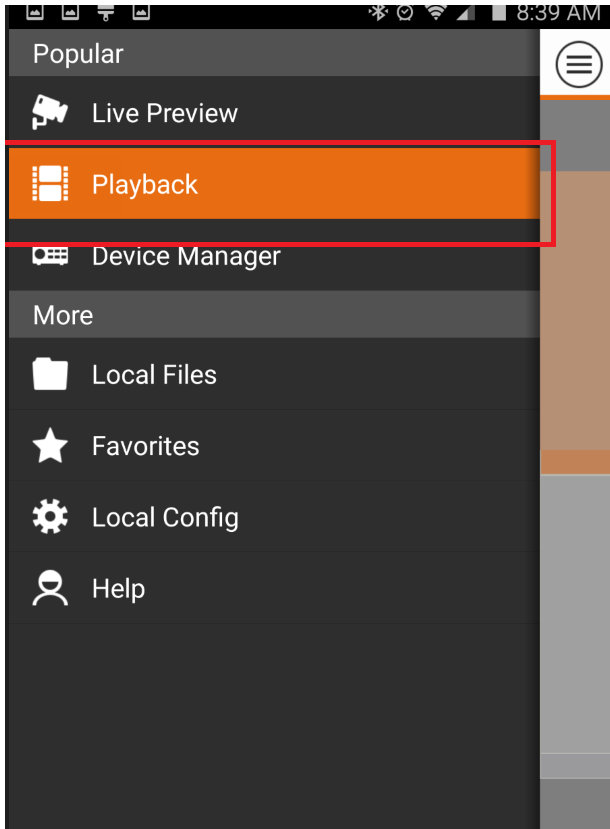610x829 pixels.
Task: Choose the Favorites menu label
Action: (x=146, y=446)
